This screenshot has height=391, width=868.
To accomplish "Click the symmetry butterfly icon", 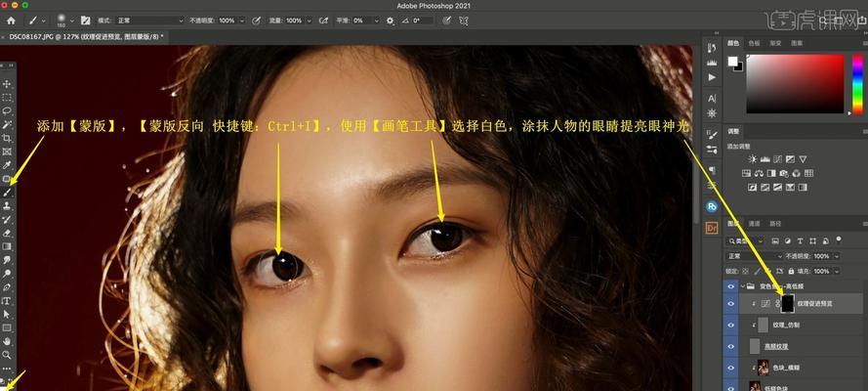I will click(x=464, y=21).
